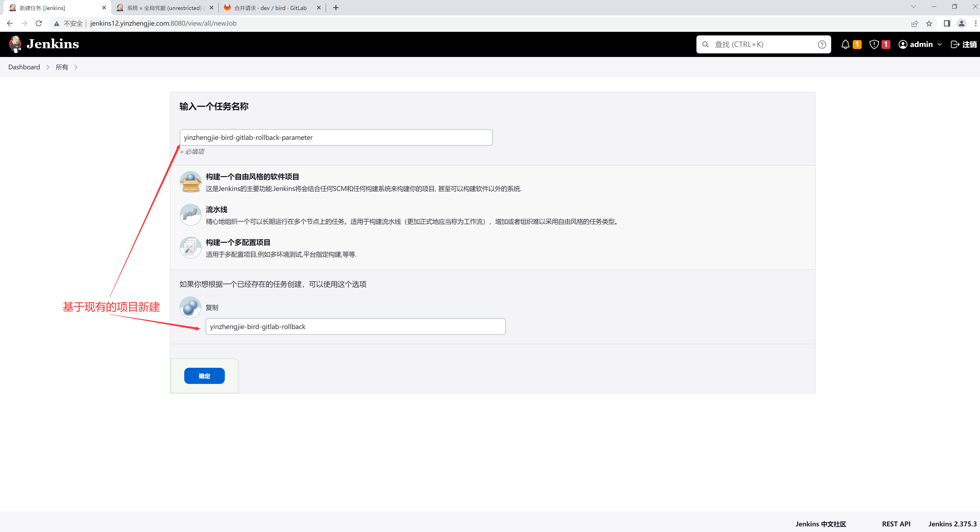Open the notifications bell icon
The height and width of the screenshot is (532, 980).
pos(845,44)
